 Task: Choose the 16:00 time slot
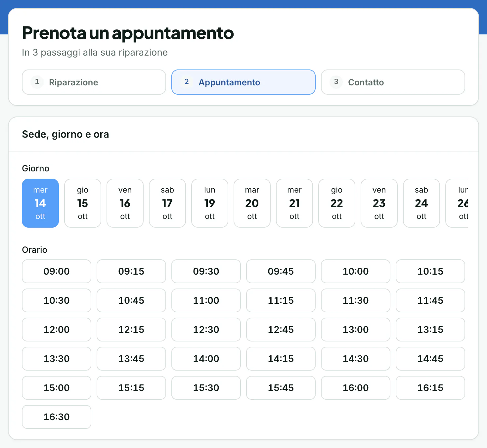[356, 388]
